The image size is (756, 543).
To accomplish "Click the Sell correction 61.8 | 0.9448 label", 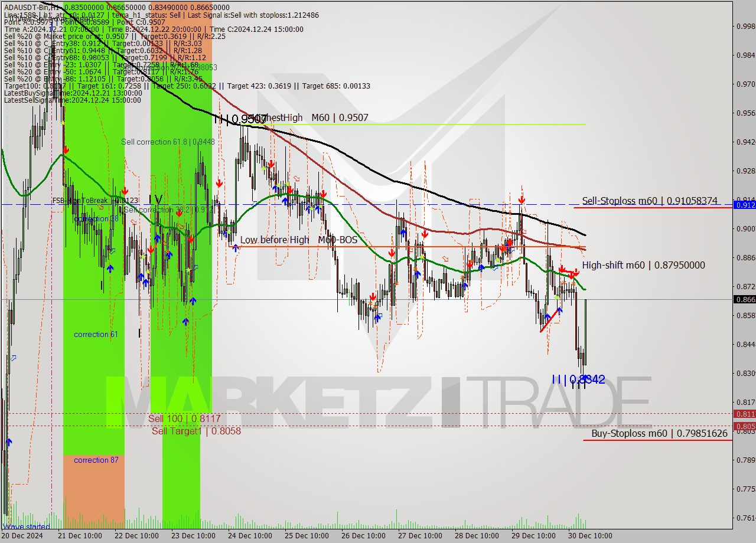I will point(168,142).
